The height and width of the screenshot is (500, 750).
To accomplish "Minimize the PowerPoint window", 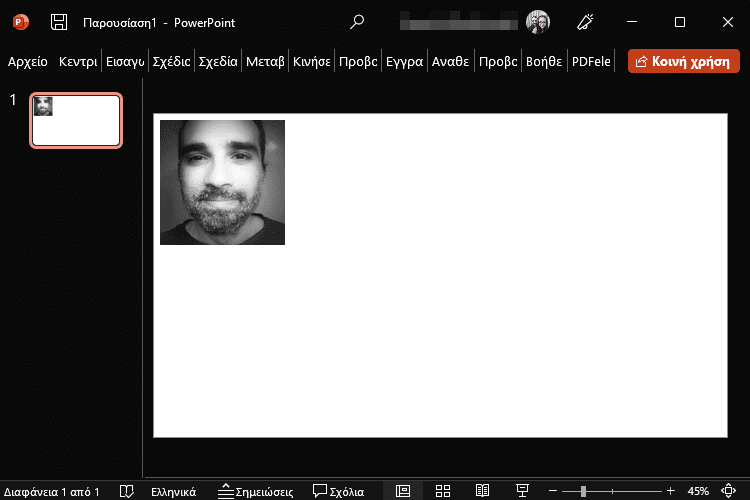I will pos(632,22).
